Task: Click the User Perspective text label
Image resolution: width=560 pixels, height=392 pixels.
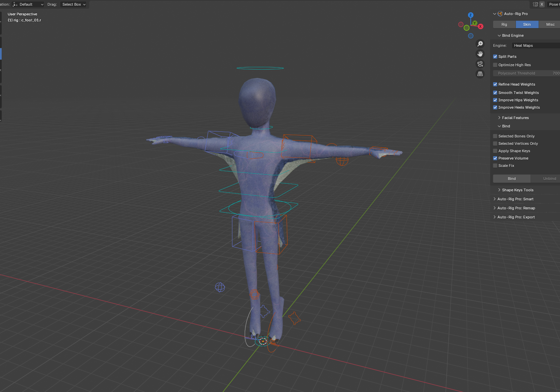Action: tap(22, 14)
